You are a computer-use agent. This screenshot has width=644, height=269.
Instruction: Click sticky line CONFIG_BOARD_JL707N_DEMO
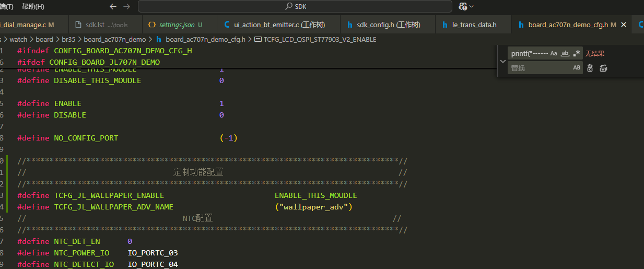[104, 62]
